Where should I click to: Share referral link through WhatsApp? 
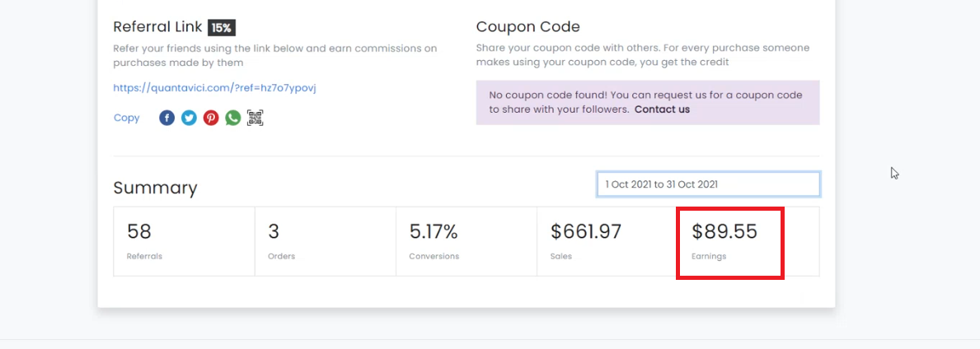click(x=233, y=118)
